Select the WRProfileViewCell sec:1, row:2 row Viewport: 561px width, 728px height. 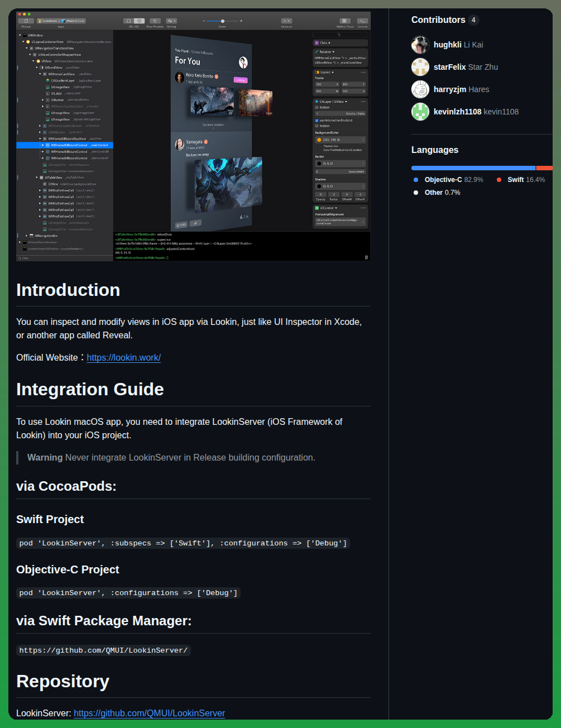coord(65,190)
